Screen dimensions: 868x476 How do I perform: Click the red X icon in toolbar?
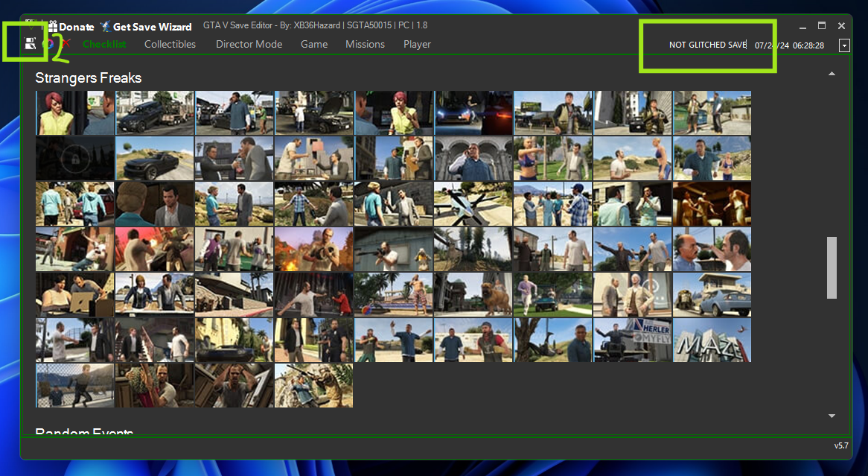[x=66, y=43]
